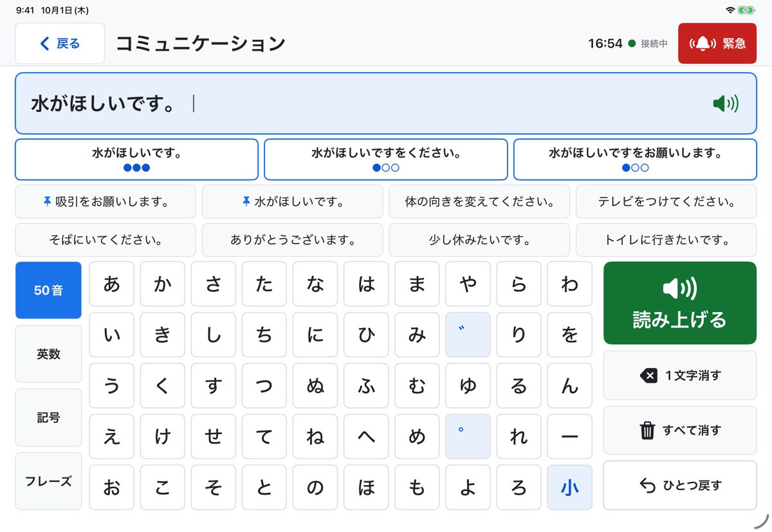Image resolution: width=772 pixels, height=532 pixels.
Task: Select suggestion 水がほしいですをお願いします。
Action: [635, 160]
